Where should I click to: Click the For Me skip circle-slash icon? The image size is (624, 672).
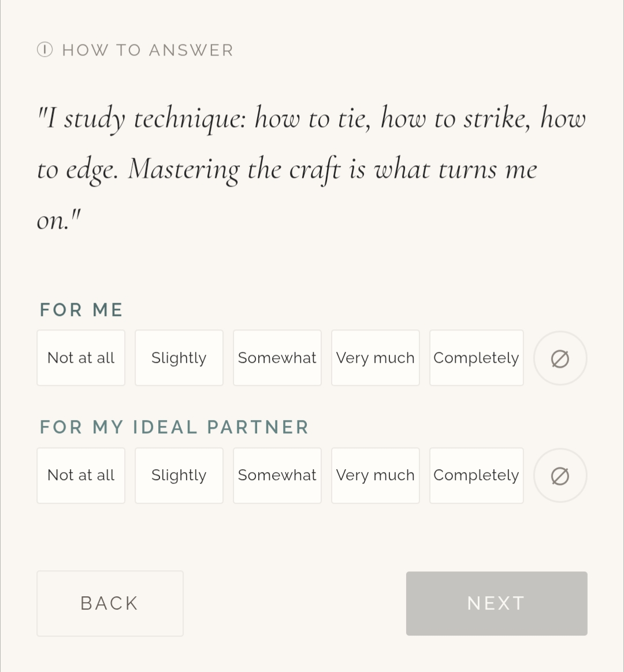(x=560, y=359)
